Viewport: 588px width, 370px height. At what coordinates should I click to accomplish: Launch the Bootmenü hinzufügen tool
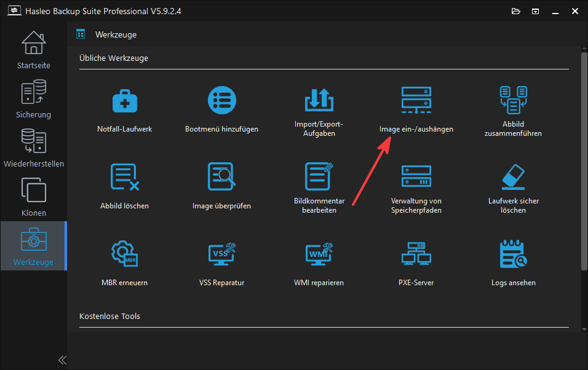[221, 111]
